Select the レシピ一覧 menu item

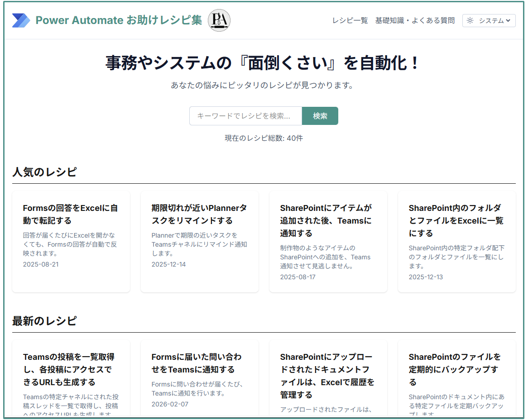[x=350, y=20]
